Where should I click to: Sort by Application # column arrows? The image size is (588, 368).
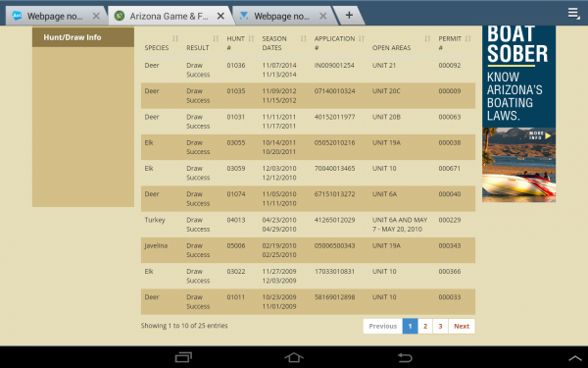click(x=362, y=38)
